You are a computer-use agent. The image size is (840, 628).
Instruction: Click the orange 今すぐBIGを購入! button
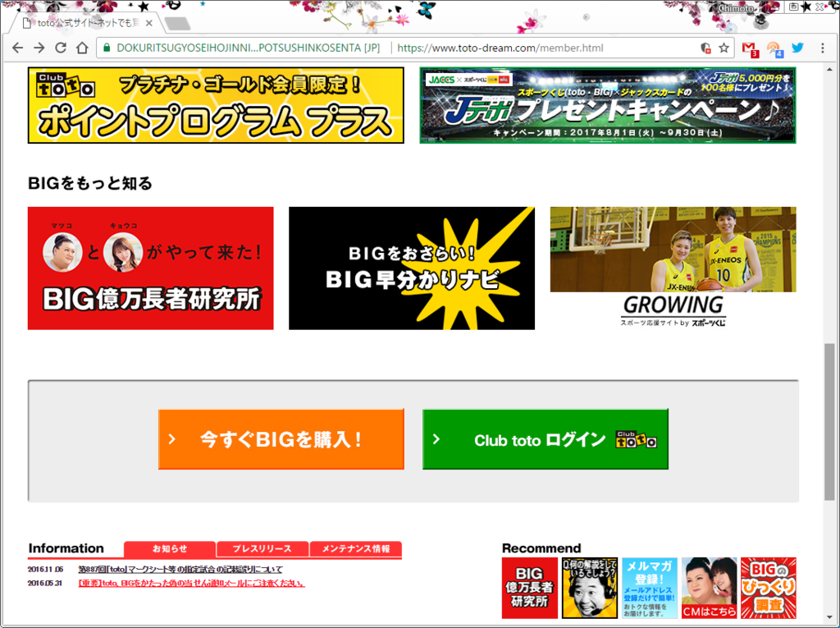click(x=281, y=439)
